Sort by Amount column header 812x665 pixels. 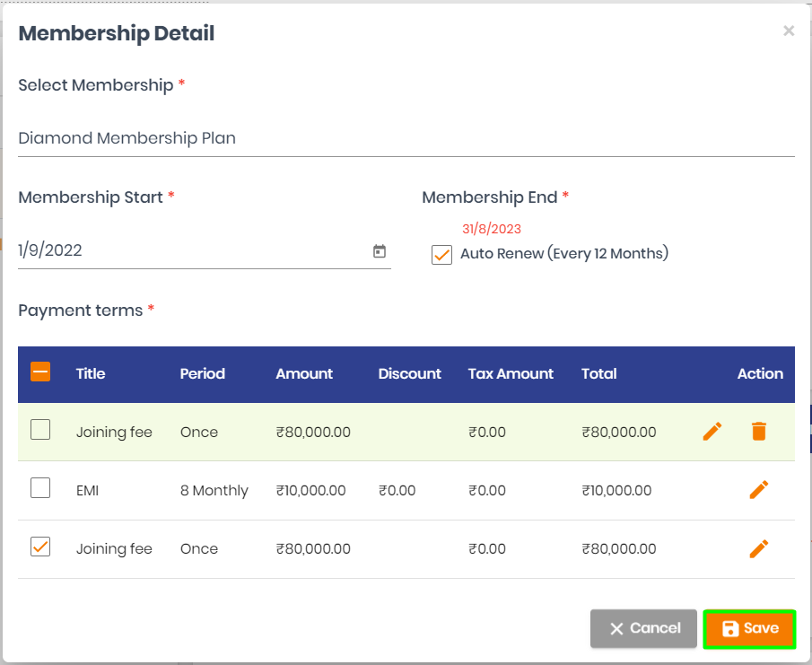coord(304,373)
